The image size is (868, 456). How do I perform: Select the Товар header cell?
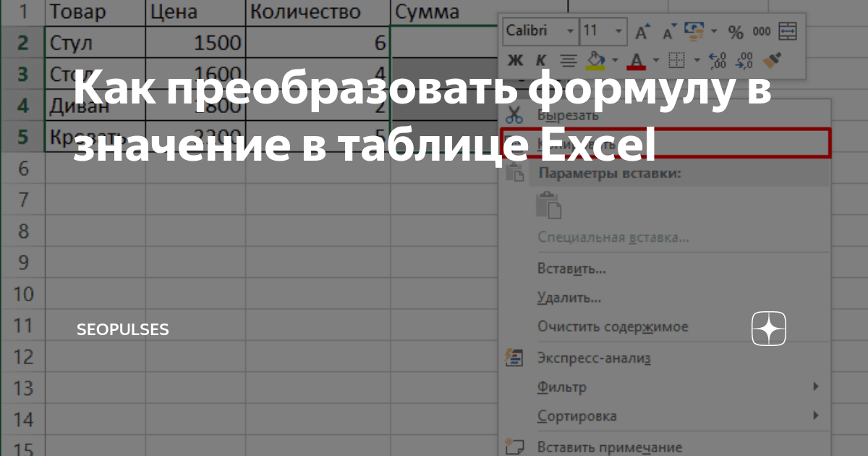95,12
